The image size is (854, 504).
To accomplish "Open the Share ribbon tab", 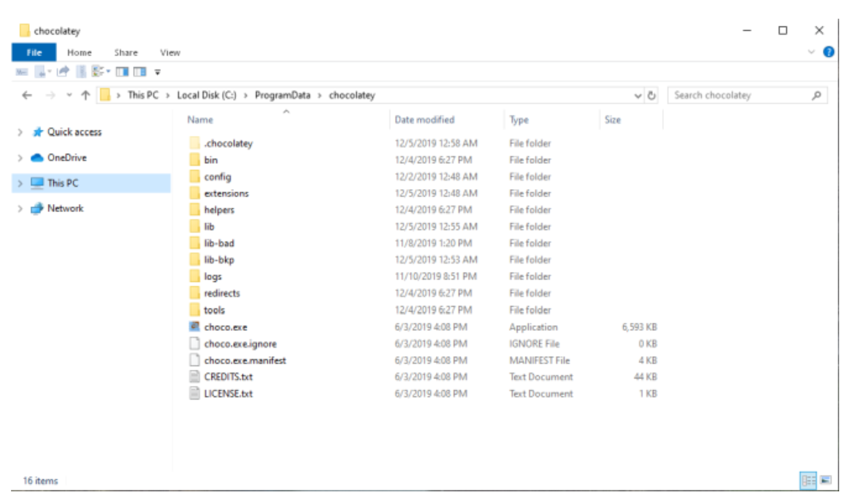I will point(126,53).
